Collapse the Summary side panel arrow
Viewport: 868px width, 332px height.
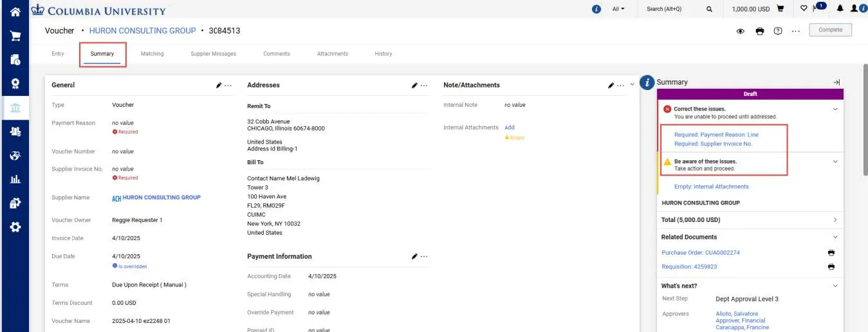836,82
